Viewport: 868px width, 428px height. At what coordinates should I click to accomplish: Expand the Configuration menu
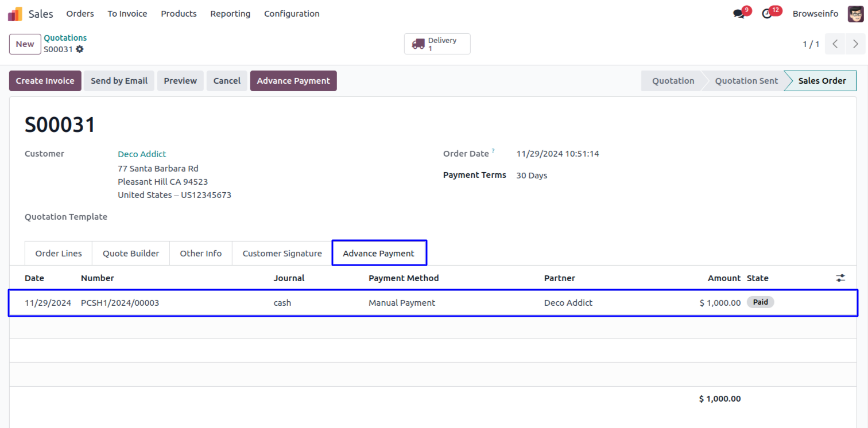point(292,14)
